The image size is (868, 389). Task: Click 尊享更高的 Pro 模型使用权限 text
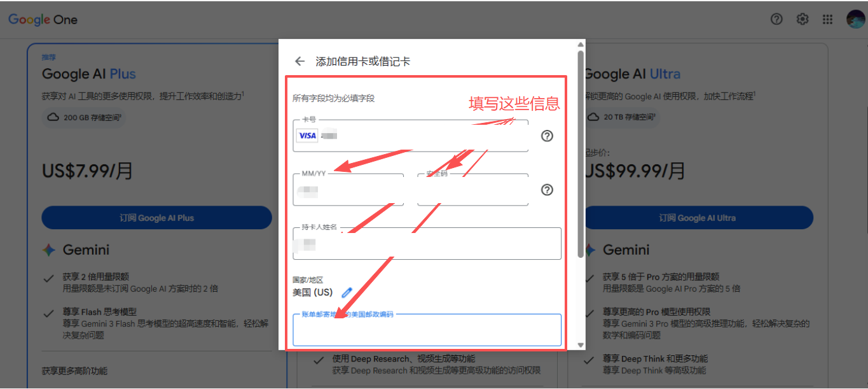tap(657, 312)
